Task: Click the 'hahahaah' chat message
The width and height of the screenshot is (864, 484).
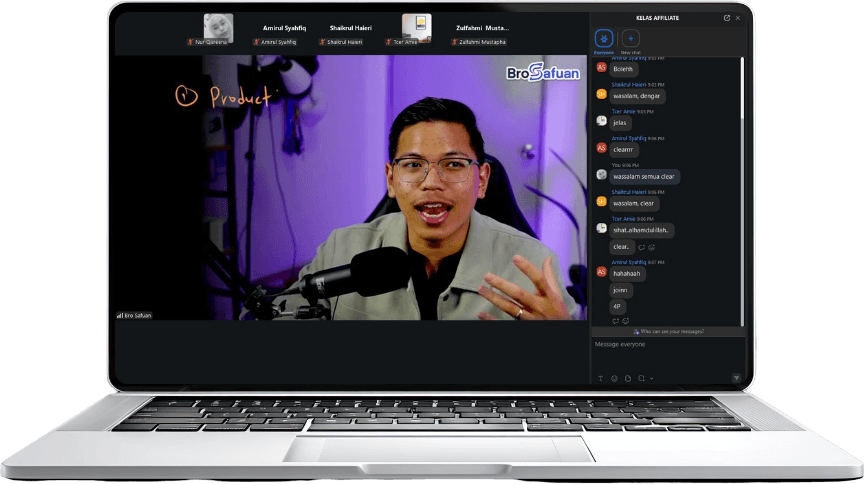Action: (627, 273)
